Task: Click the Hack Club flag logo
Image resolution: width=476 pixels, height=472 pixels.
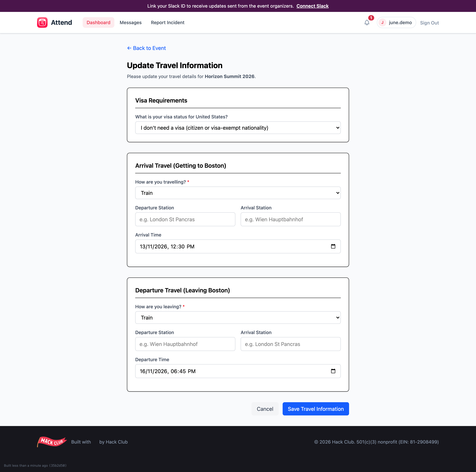Action: [x=52, y=442]
